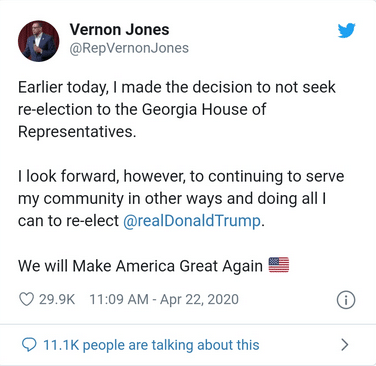Open the info circle icon
The width and height of the screenshot is (376, 366).
coord(346,300)
